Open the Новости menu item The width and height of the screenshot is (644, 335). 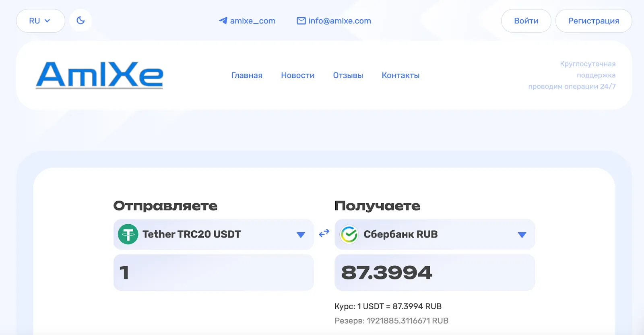298,75
